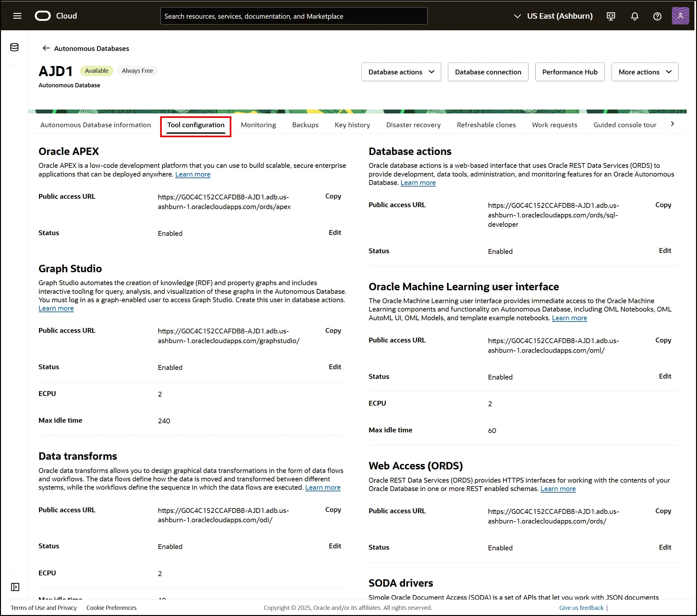Open the Cloud Shell developer tools icon

[x=611, y=16]
